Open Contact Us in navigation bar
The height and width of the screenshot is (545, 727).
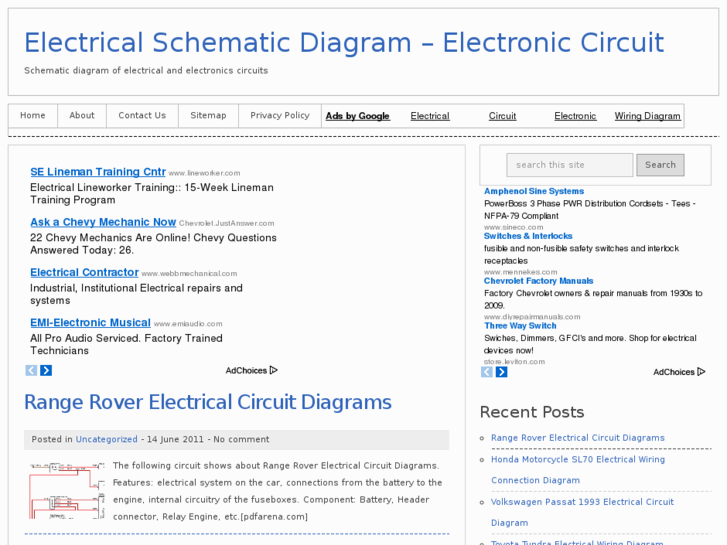142,116
